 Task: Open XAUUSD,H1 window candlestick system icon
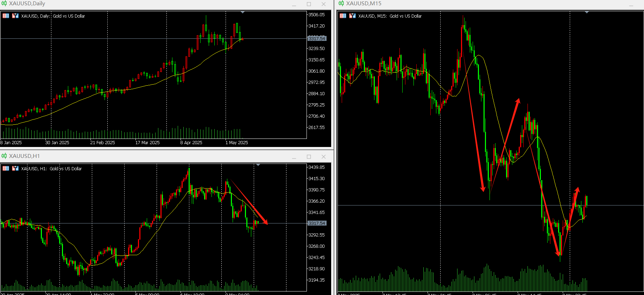coord(4,156)
